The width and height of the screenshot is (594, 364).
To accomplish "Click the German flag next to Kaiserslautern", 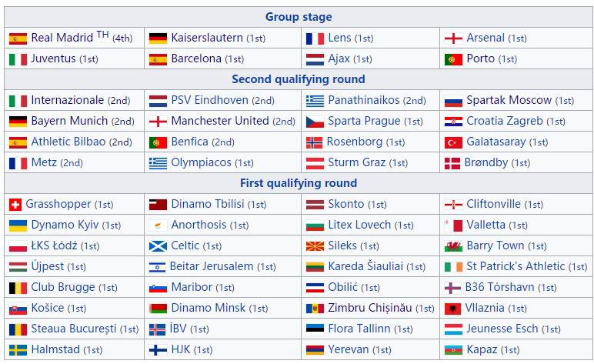I will click(158, 38).
